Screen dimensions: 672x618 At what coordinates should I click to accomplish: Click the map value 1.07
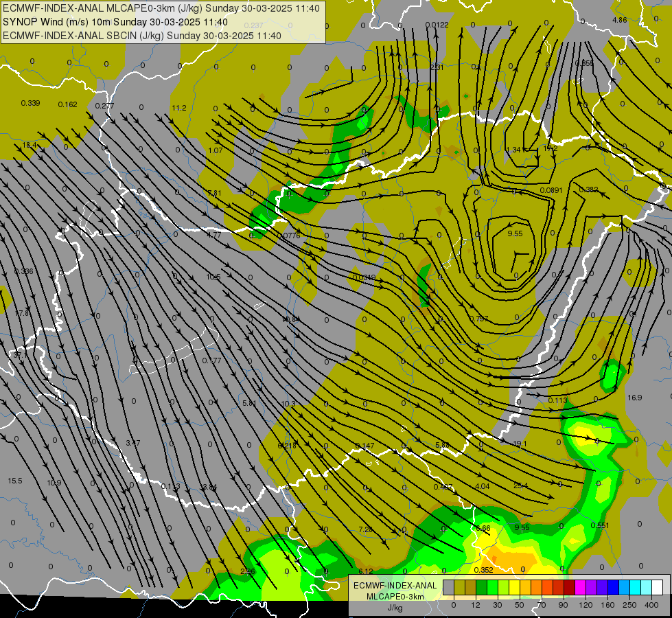click(215, 150)
